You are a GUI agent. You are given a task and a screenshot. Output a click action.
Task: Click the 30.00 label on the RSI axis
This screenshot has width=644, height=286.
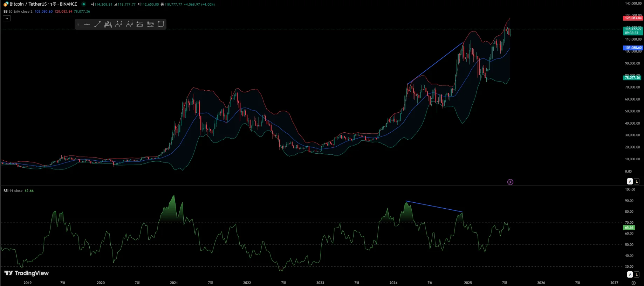tap(629, 267)
